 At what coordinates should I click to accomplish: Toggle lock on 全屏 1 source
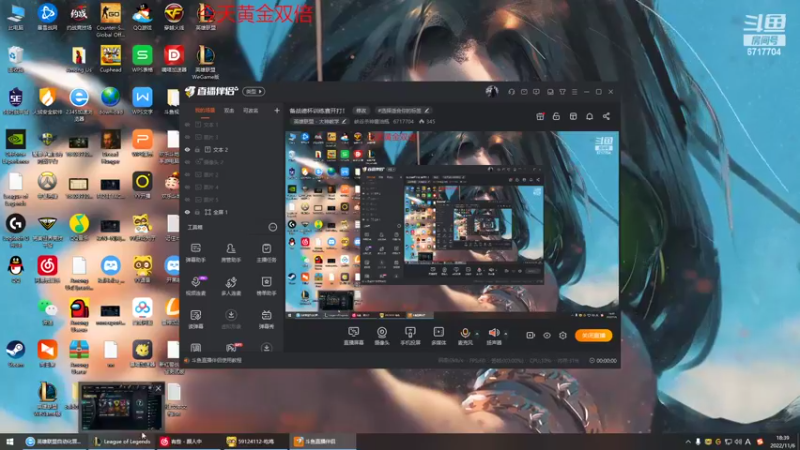point(197,212)
